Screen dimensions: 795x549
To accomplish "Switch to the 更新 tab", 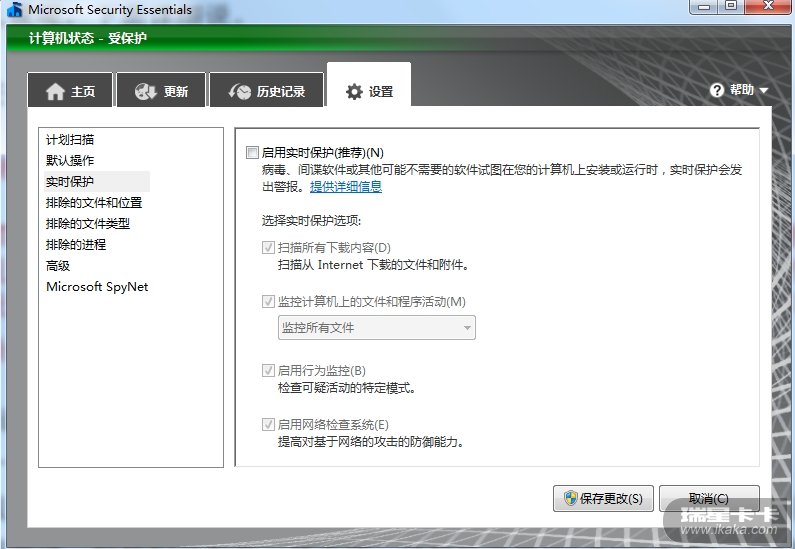I will pyautogui.click(x=161, y=90).
